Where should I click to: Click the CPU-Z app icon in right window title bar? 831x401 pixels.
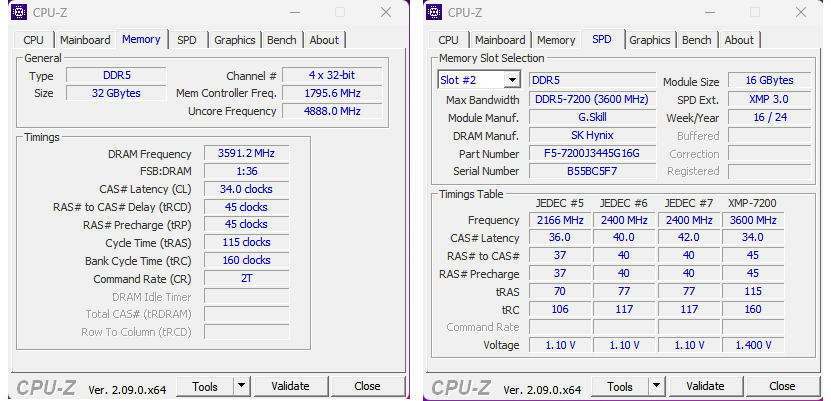(434, 12)
